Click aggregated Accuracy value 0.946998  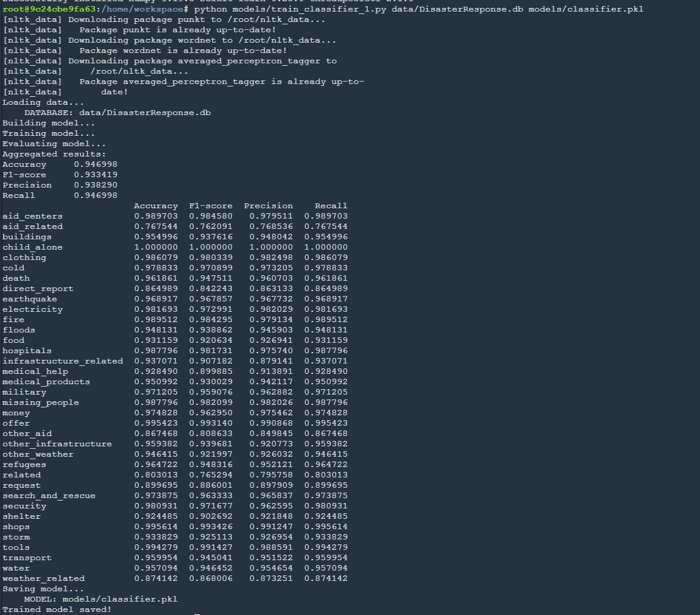tap(96, 164)
